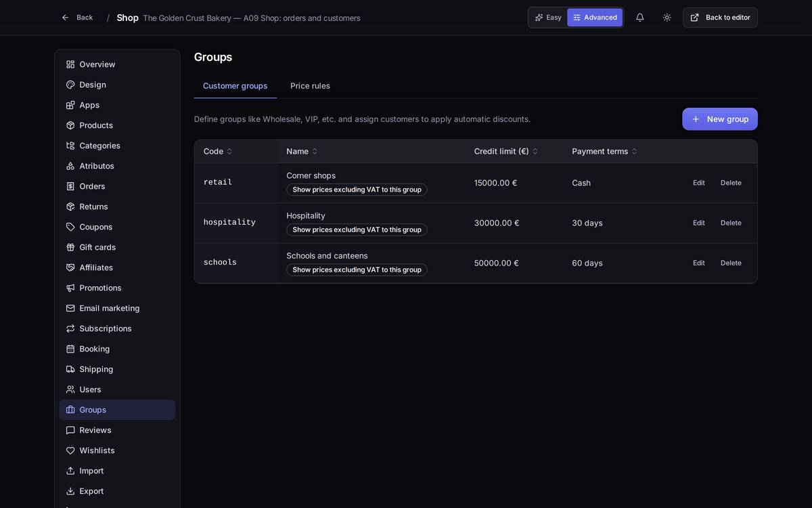Click Schools and canteens VAT badge
Image resolution: width=812 pixels, height=508 pixels.
click(357, 270)
